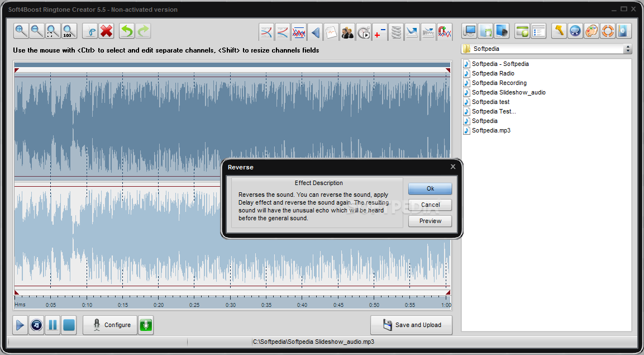Click the blue bouncing arrow effect icon

(412, 32)
